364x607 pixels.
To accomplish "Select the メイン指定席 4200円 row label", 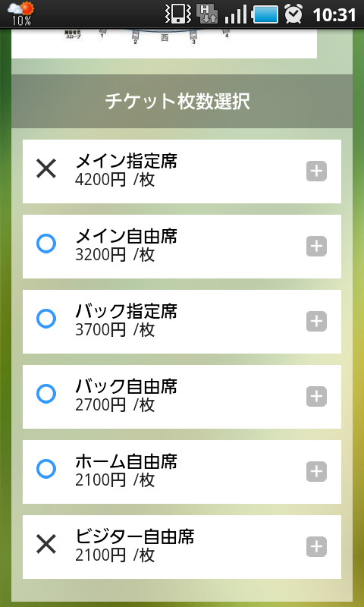I will [x=126, y=170].
